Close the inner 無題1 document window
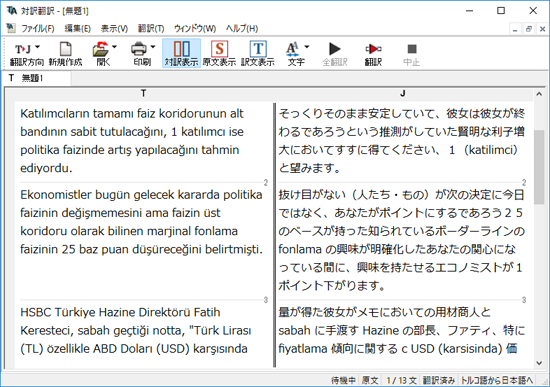 point(542,29)
